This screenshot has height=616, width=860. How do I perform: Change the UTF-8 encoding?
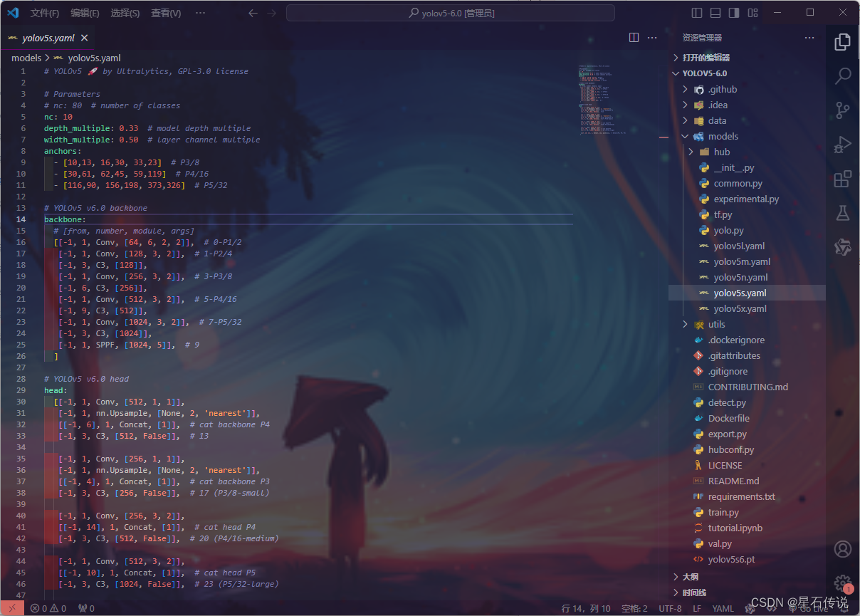tap(670, 608)
